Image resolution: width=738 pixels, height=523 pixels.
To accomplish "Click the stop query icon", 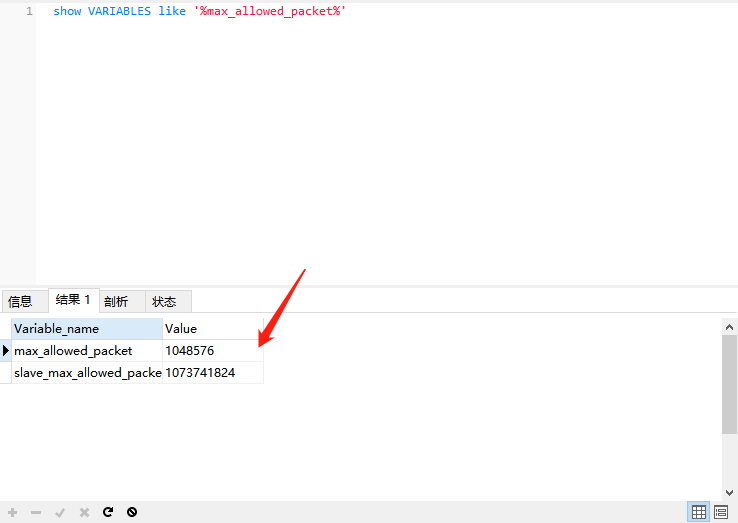I will point(132,512).
